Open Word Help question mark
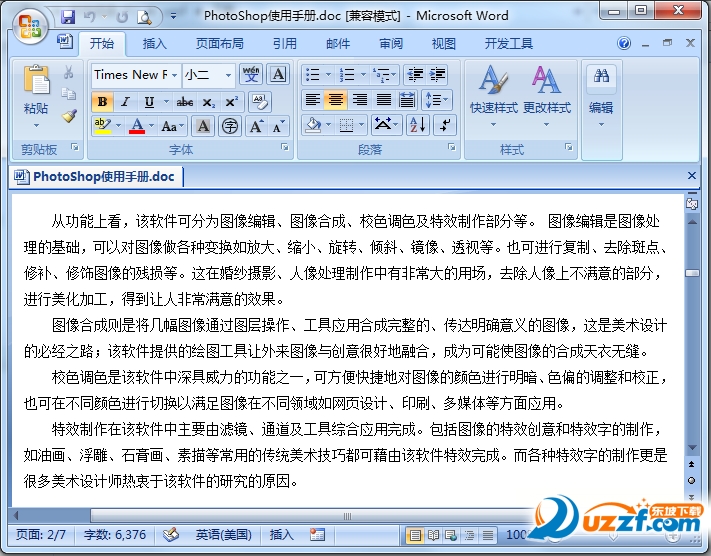The image size is (711, 556). 624,43
